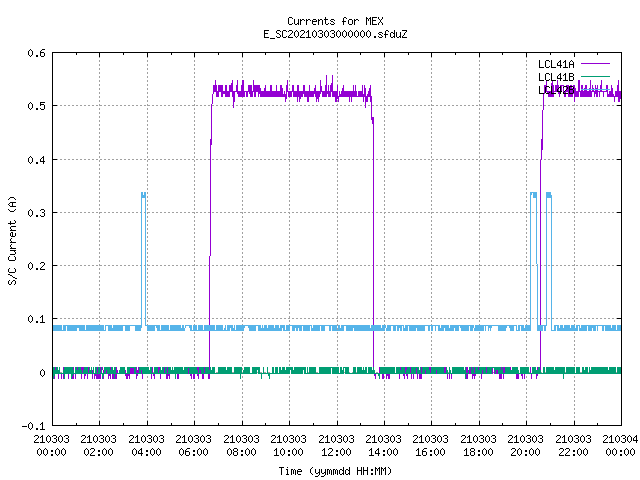Screen dimensions: 640x480
Task: Click the 08:00 x-axis tick label
Action: pos(241,452)
